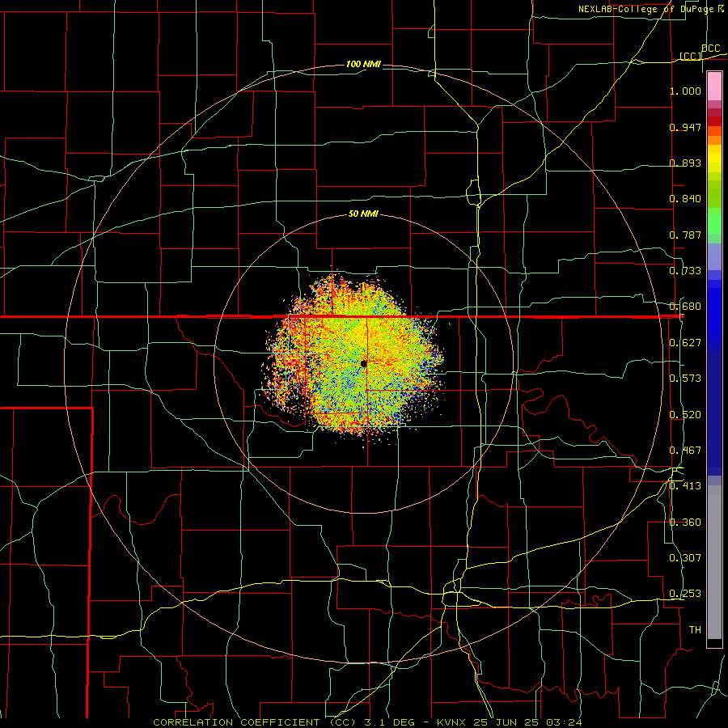Click the DCC label above the color bar

(710, 49)
